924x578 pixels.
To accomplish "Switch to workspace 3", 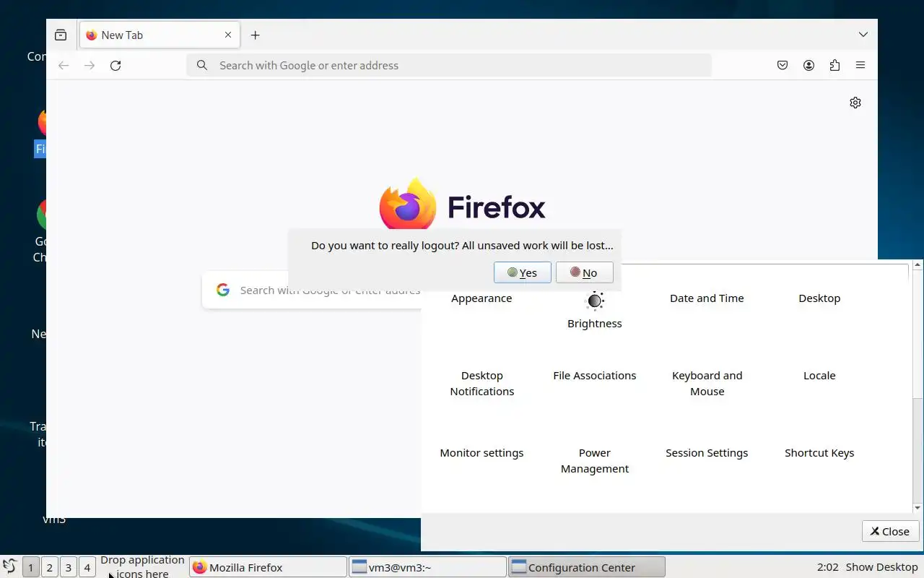I will point(68,567).
